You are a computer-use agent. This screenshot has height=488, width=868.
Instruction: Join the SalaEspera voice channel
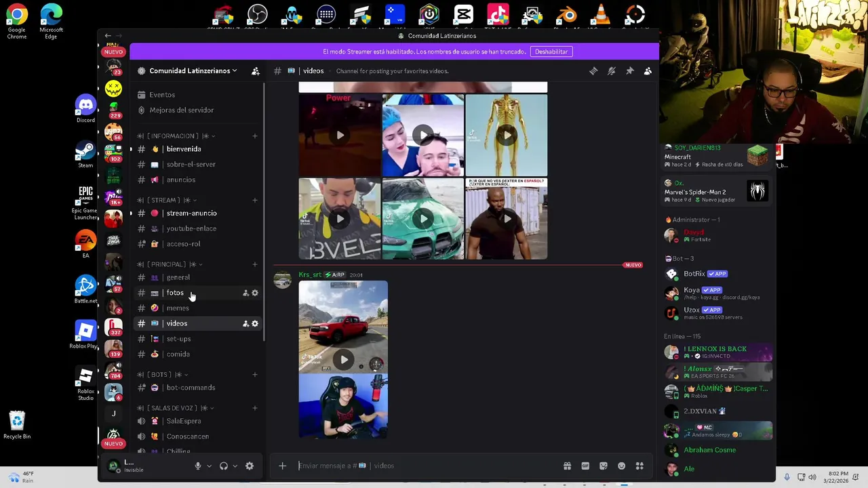coord(197,421)
